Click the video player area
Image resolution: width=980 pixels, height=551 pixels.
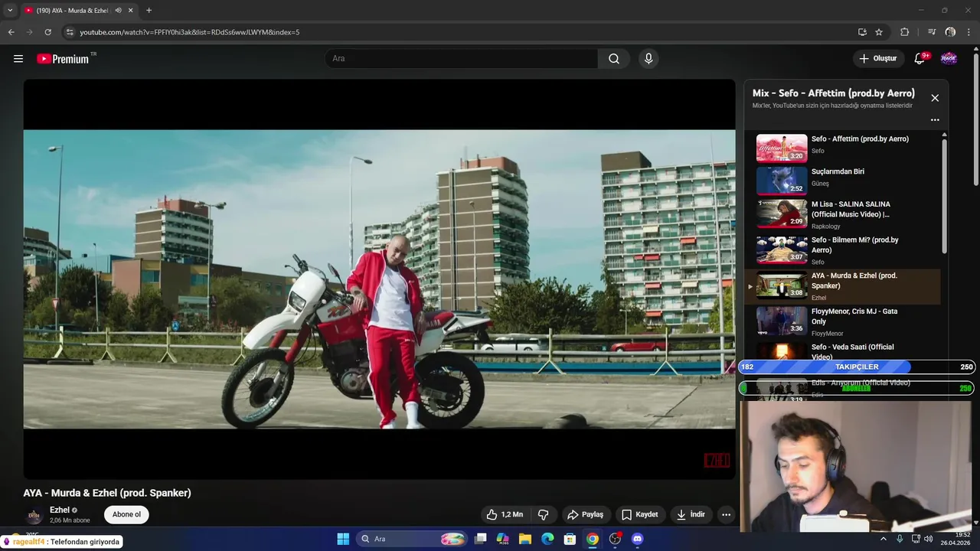(379, 279)
